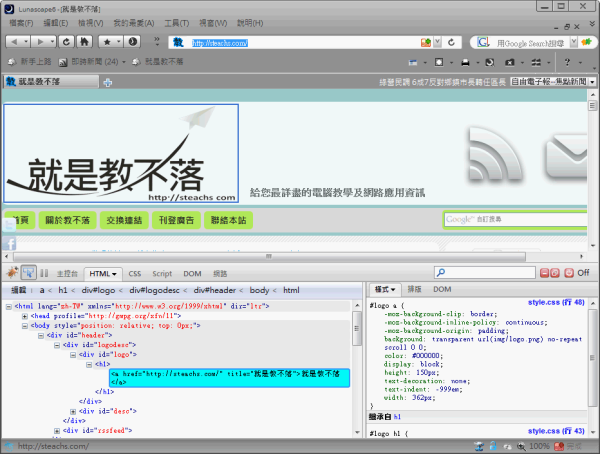Go back using the back arrow

15,42
